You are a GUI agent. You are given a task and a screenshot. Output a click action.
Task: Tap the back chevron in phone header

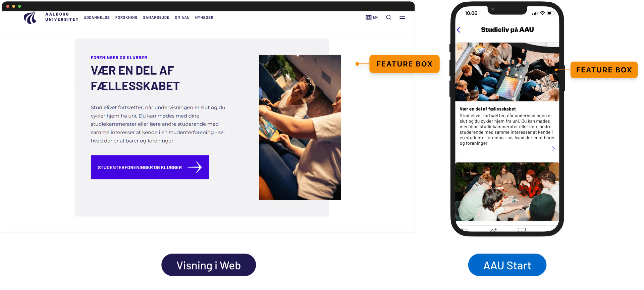pyautogui.click(x=459, y=30)
